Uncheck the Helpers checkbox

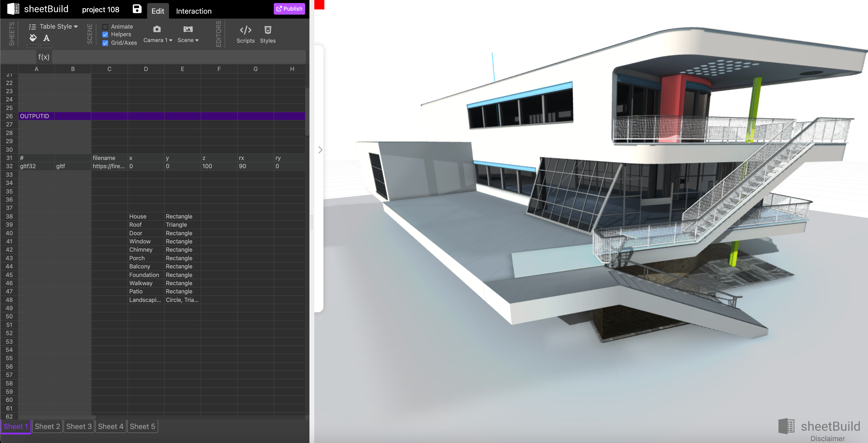click(x=105, y=34)
